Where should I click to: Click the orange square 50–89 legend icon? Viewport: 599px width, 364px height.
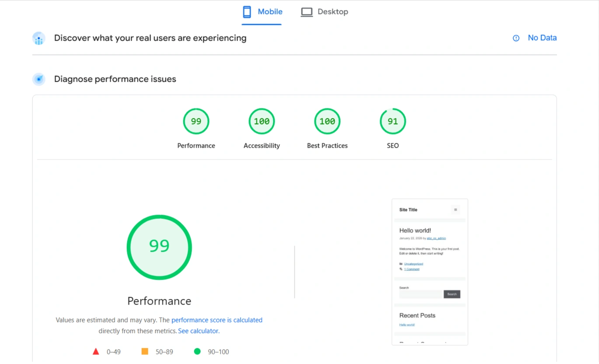click(145, 351)
